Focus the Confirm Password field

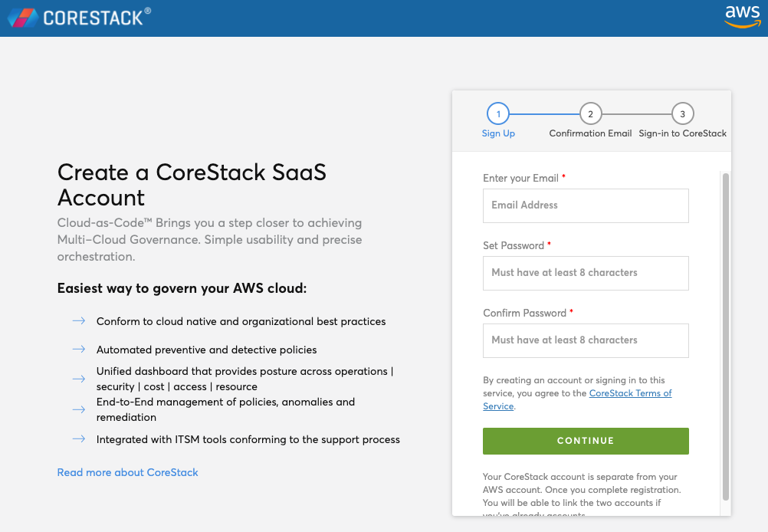click(586, 340)
